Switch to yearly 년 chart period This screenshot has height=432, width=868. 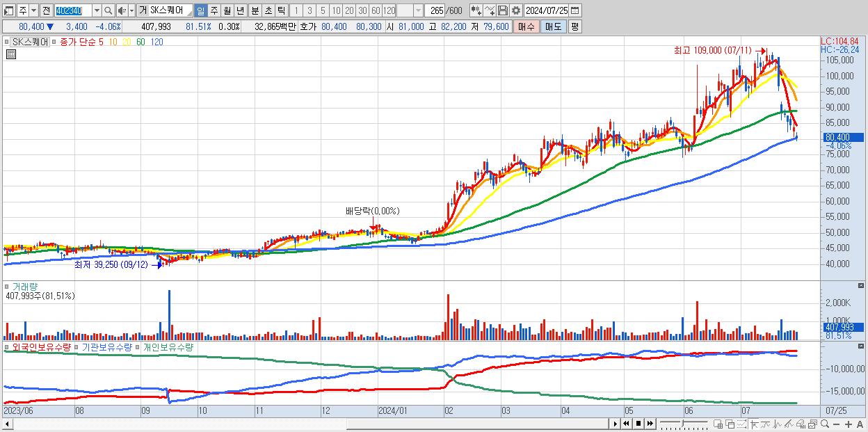(240, 11)
